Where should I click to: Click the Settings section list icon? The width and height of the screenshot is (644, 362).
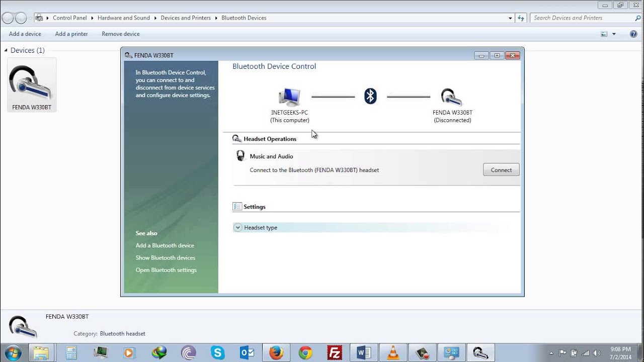237,207
